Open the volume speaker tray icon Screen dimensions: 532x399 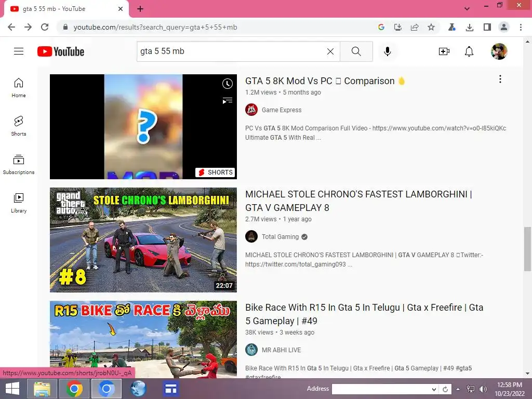pyautogui.click(x=483, y=389)
